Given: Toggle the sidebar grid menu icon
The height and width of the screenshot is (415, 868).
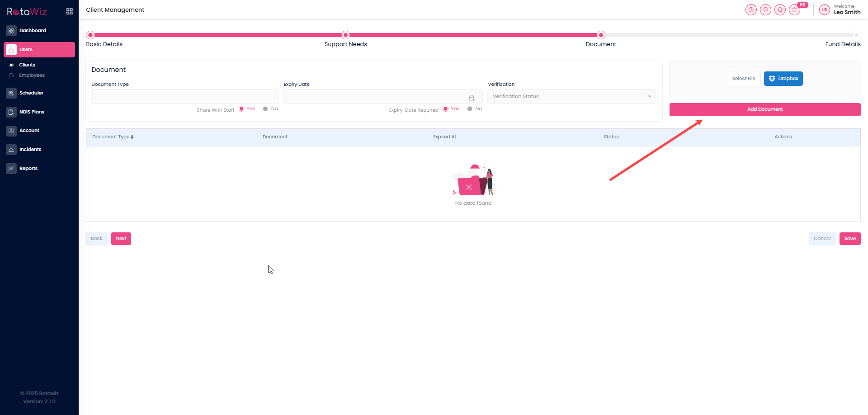Looking at the screenshot, I should pyautogui.click(x=69, y=11).
